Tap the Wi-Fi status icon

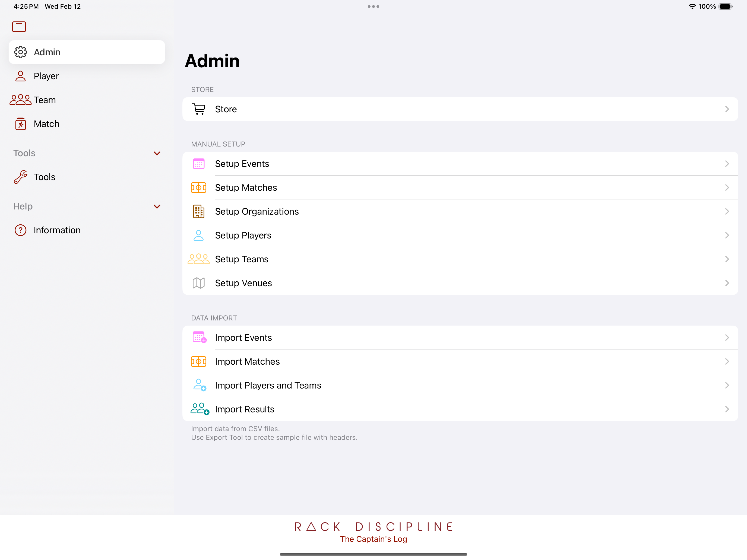tap(692, 7)
